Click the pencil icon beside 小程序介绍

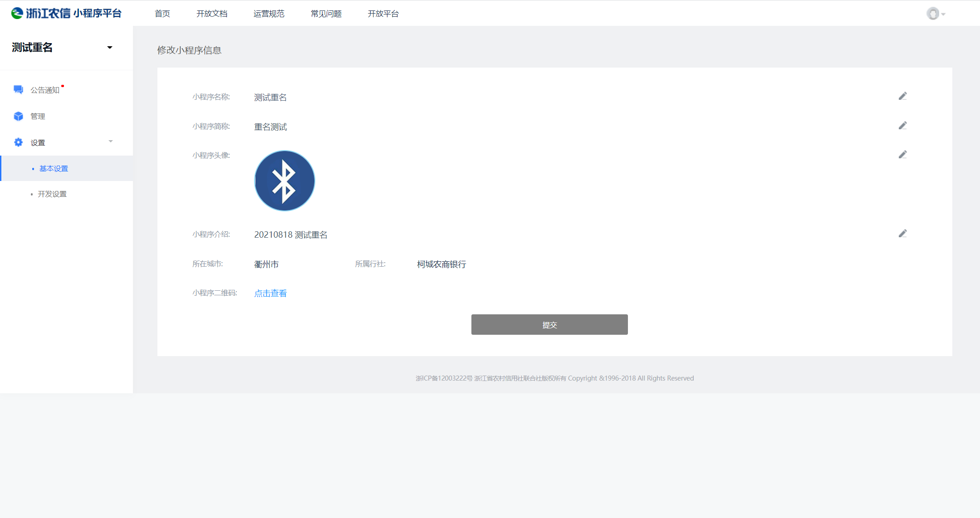(902, 234)
